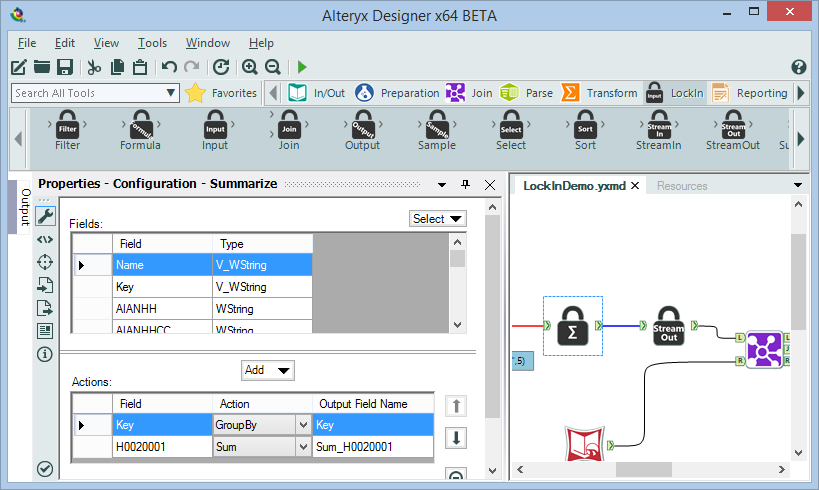The width and height of the screenshot is (819, 490).
Task: Click the canvas horizontal scrollbar thumb
Action: pyautogui.click(x=644, y=469)
